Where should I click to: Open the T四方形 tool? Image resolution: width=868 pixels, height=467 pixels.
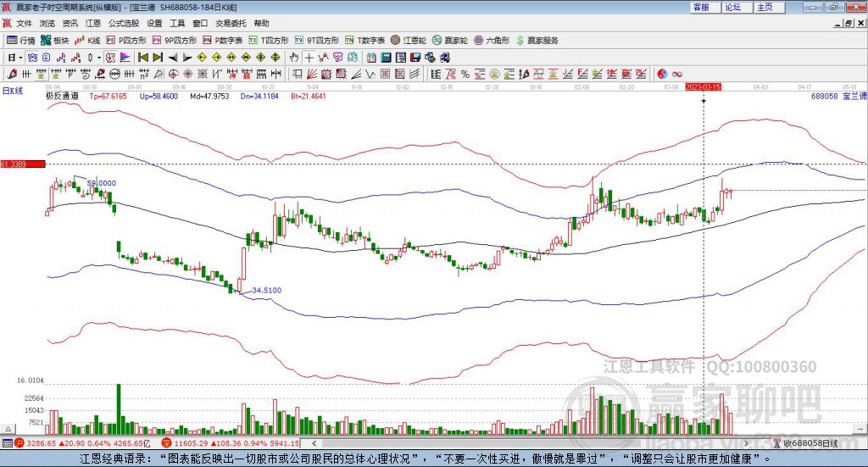(x=269, y=41)
